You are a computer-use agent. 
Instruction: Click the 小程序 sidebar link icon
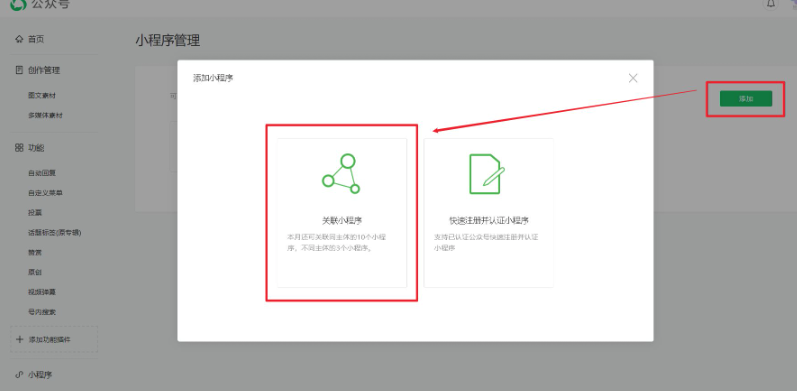(x=19, y=375)
